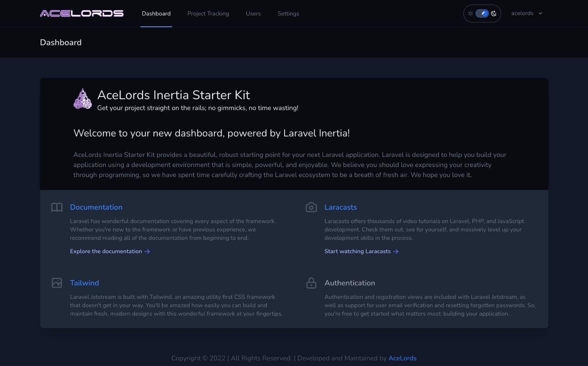The height and width of the screenshot is (366, 588).
Task: Click the arrow after Start watching Laracasts
Action: [396, 251]
